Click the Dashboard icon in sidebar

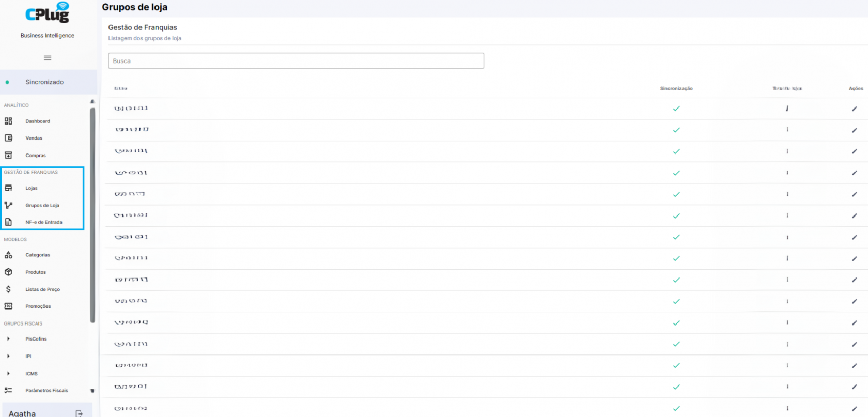click(8, 121)
